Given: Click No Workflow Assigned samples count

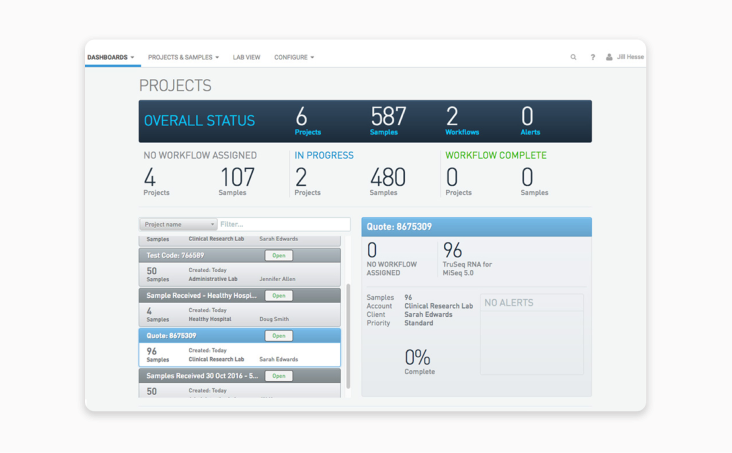Looking at the screenshot, I should (237, 178).
